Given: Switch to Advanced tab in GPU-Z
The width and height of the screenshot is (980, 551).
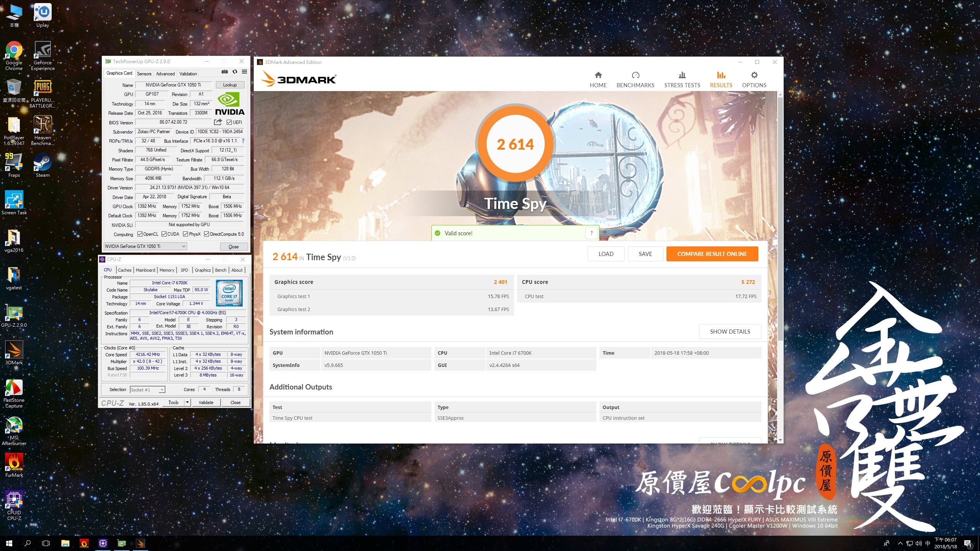Looking at the screenshot, I should tap(165, 74).
